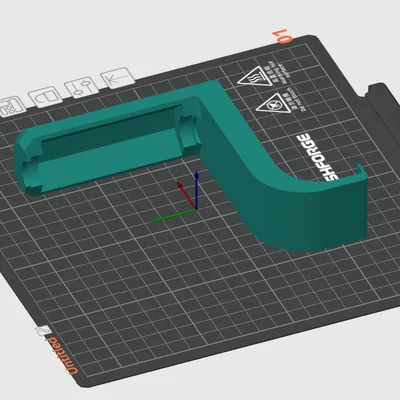Click the move plate to front arrow icon
The height and width of the screenshot is (400, 400).
(x=118, y=77)
